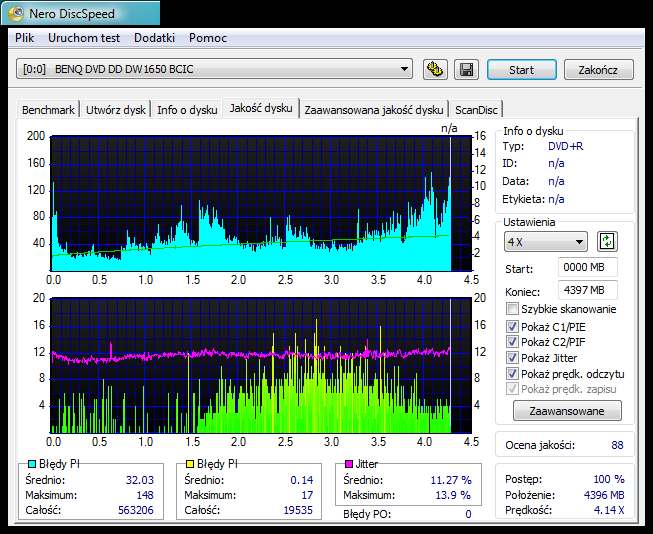
Task: Click the disc type value DVD+R
Action: (565, 146)
